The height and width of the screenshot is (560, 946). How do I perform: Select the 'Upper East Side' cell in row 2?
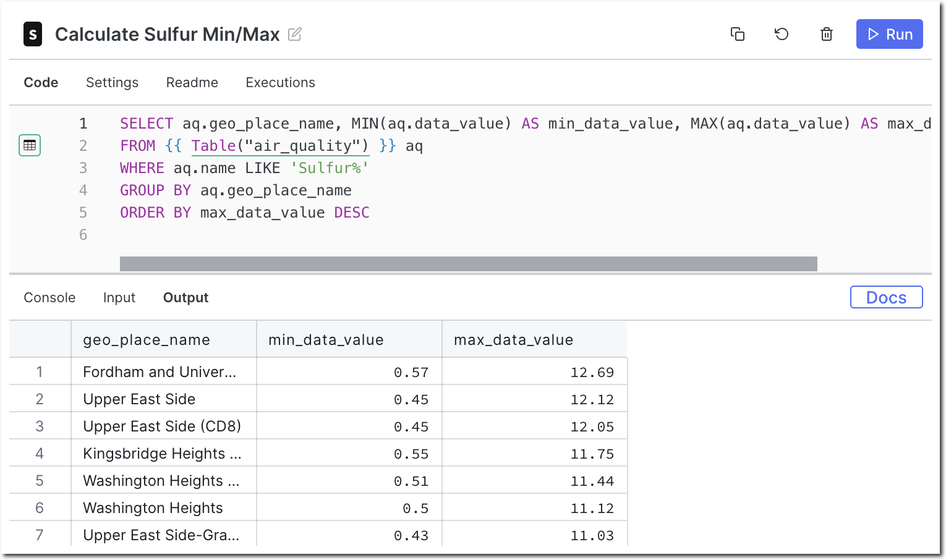click(x=164, y=399)
